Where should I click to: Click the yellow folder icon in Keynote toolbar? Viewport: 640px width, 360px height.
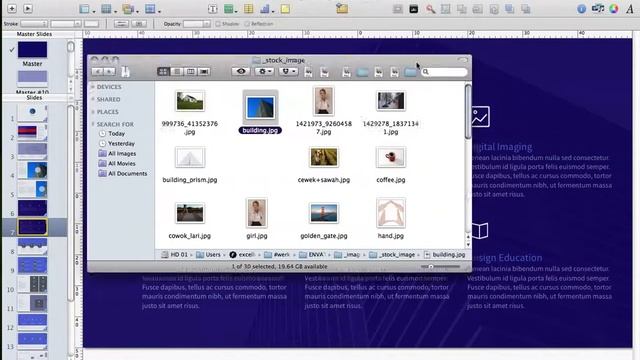click(x=342, y=8)
